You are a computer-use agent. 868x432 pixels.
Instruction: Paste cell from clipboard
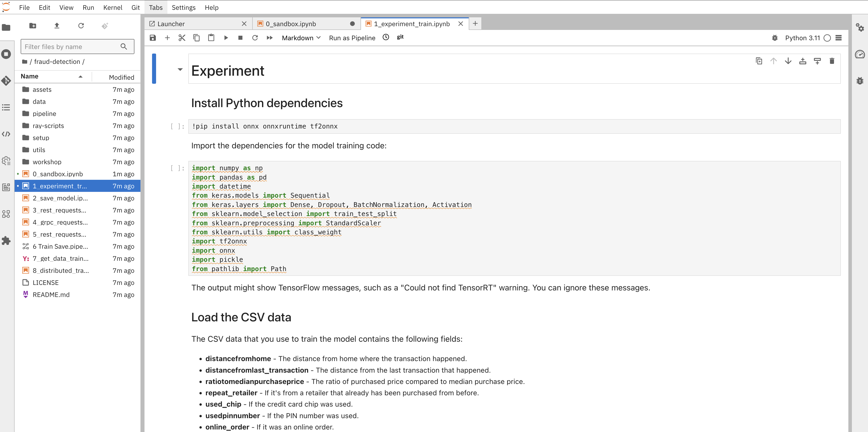(211, 38)
